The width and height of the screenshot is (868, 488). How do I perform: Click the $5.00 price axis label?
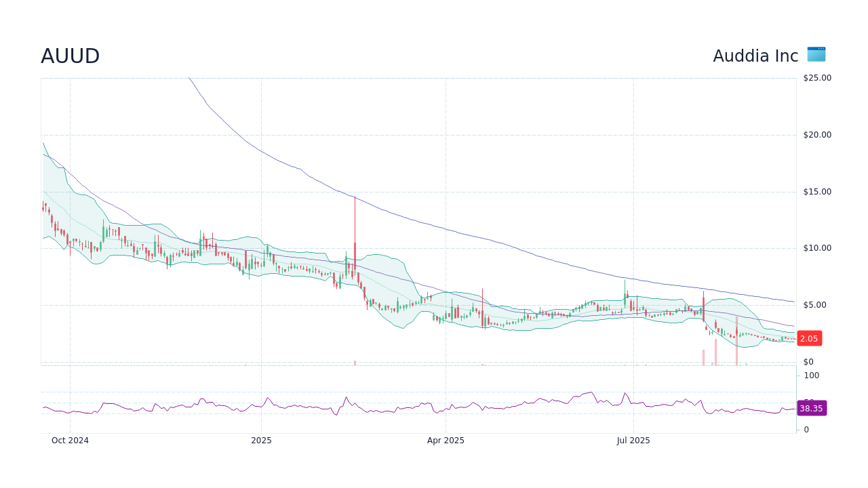(x=814, y=305)
